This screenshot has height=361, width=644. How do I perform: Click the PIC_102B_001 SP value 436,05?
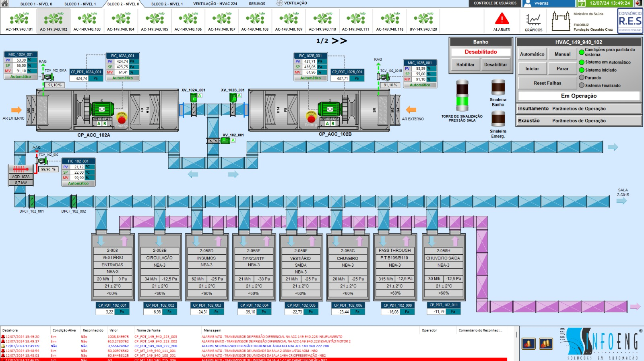(309, 67)
